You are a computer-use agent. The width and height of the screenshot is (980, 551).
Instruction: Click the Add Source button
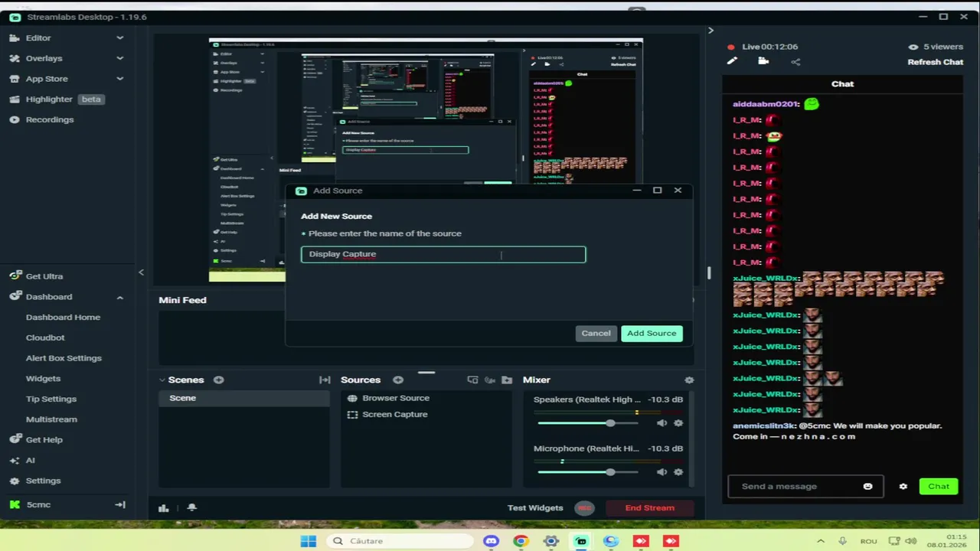652,333
